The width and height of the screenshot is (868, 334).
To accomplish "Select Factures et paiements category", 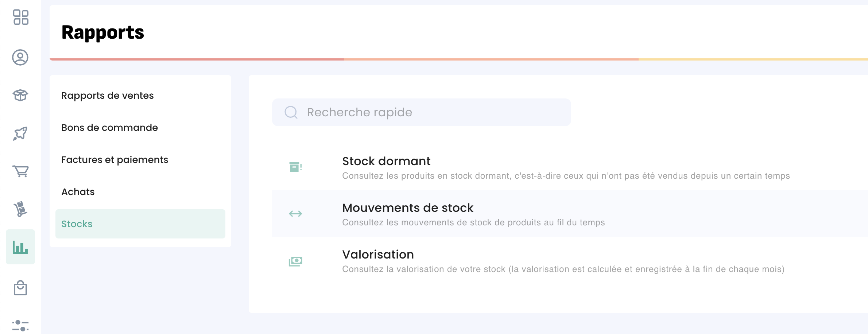I will (x=115, y=160).
